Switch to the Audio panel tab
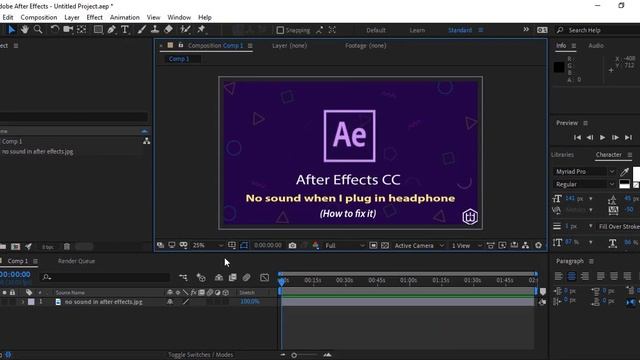The width and height of the screenshot is (640, 360). coord(596,45)
